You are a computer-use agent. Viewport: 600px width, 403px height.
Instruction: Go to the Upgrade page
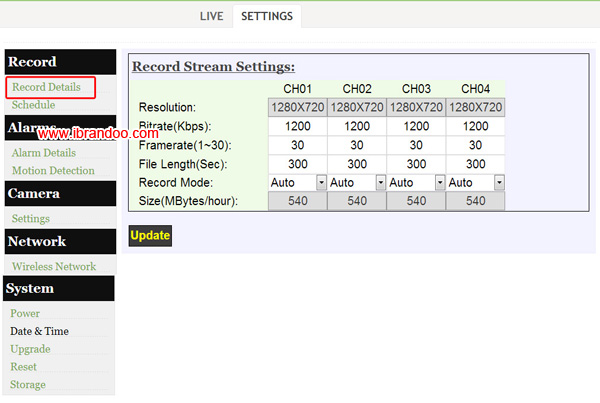click(30, 349)
